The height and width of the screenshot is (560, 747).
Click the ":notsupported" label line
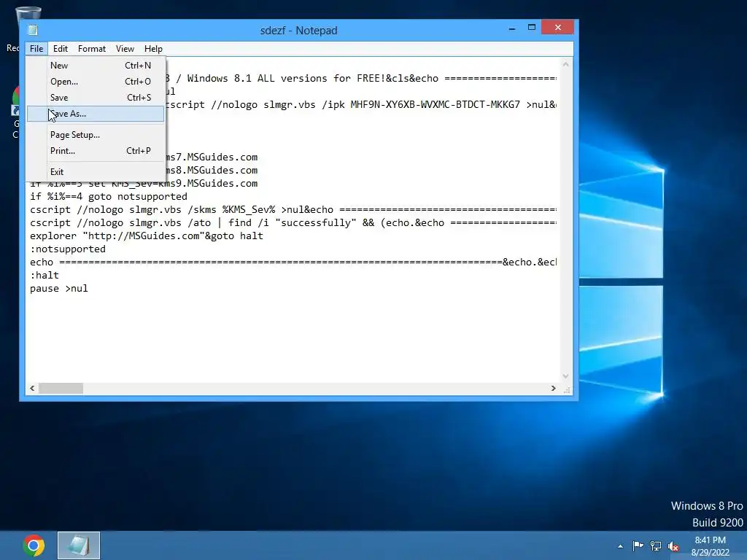[x=68, y=249]
